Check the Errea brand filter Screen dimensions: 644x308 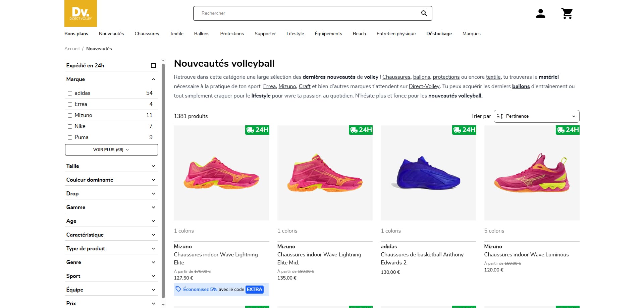[x=70, y=104]
